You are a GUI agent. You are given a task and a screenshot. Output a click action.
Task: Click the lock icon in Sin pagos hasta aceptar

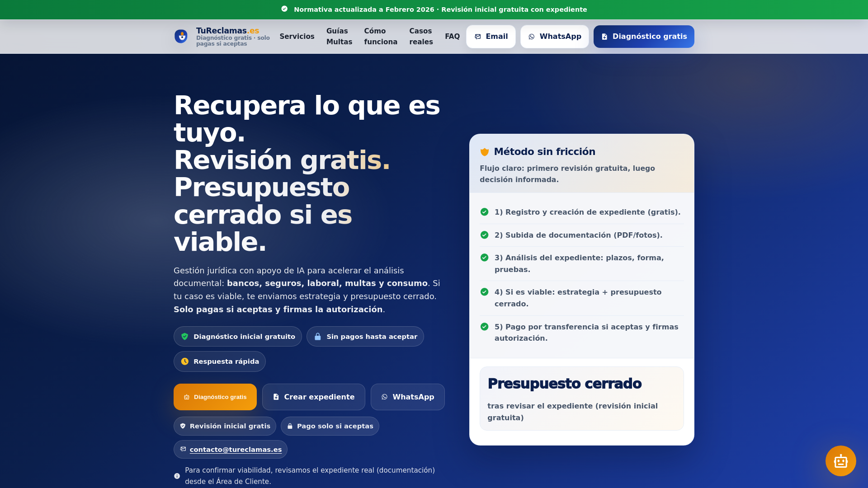pyautogui.click(x=318, y=337)
